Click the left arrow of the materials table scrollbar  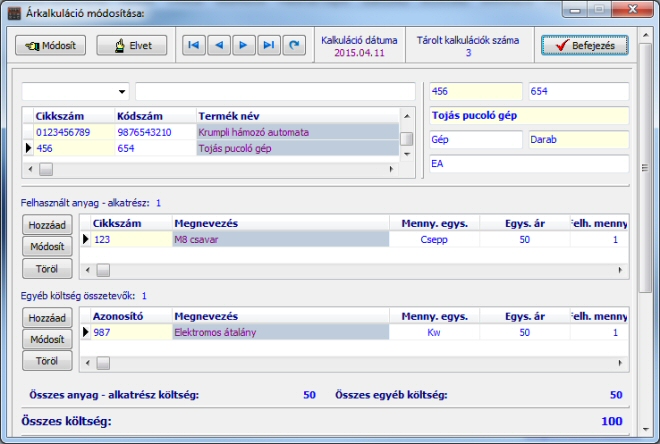click(x=88, y=270)
